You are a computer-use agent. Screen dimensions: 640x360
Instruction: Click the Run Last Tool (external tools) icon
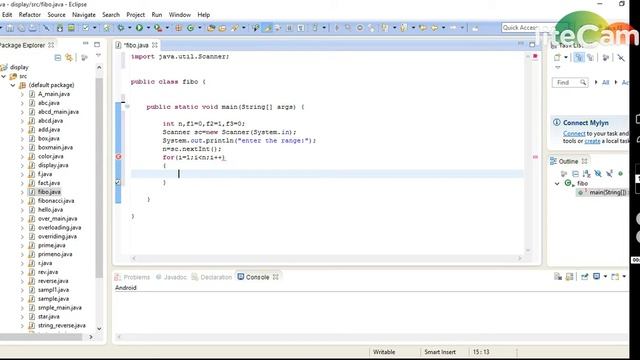pyautogui.click(x=158, y=28)
